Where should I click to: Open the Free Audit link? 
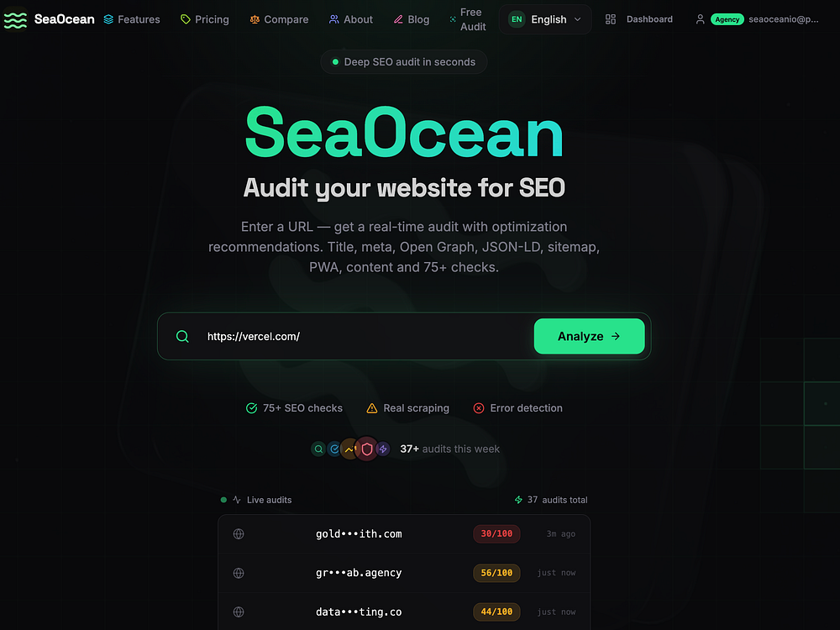[x=468, y=19]
